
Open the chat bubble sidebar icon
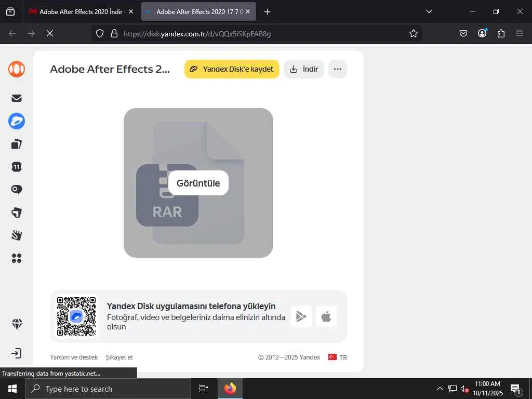pos(17,189)
